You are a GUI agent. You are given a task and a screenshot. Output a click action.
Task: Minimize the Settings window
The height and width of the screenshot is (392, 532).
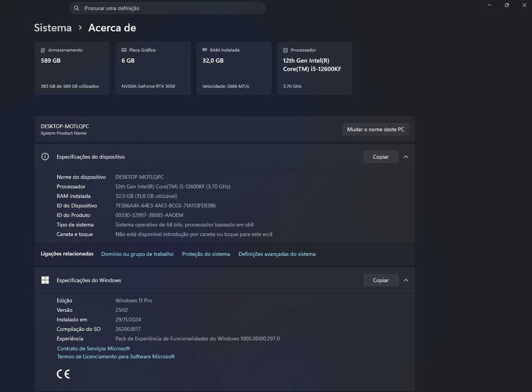[x=489, y=5]
